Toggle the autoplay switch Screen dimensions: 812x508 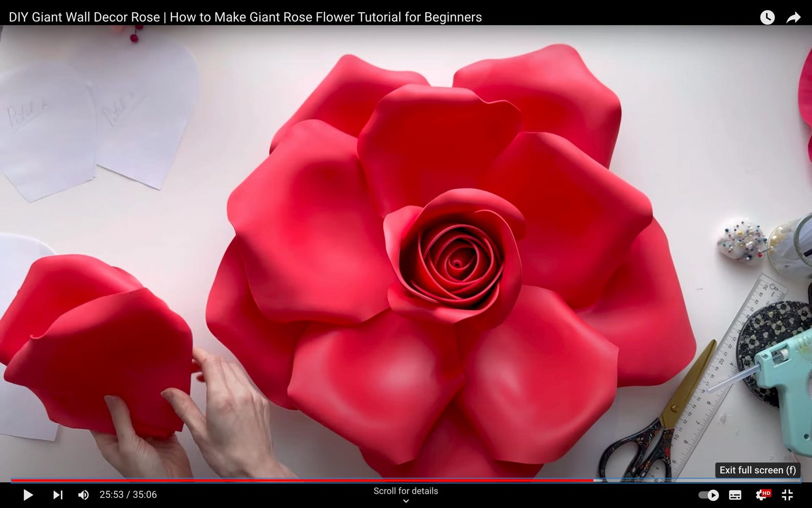tap(709, 495)
